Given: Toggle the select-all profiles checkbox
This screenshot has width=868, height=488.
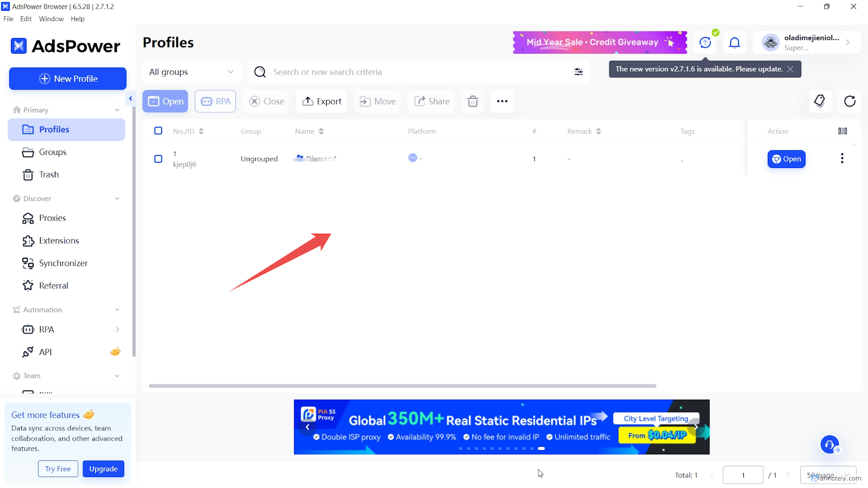Looking at the screenshot, I should 158,131.
